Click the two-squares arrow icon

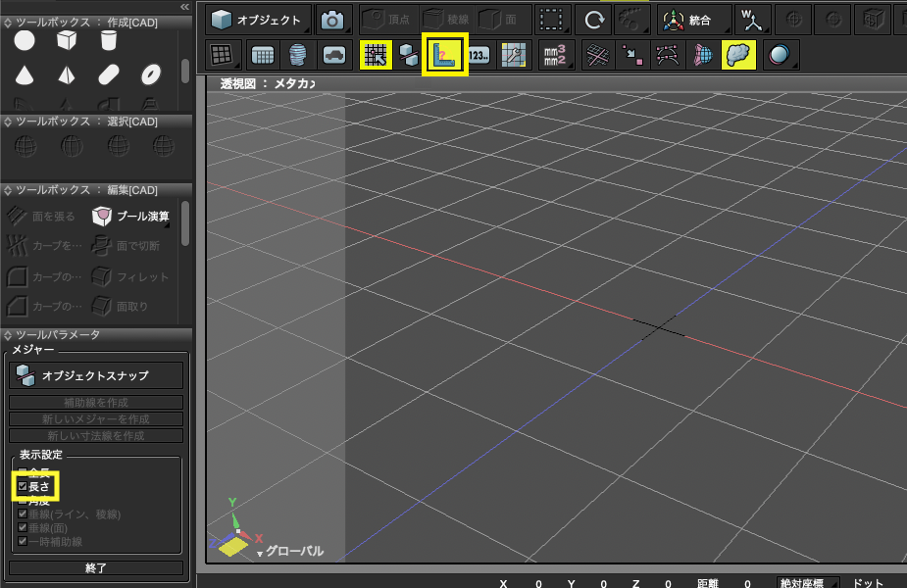[x=631, y=56]
